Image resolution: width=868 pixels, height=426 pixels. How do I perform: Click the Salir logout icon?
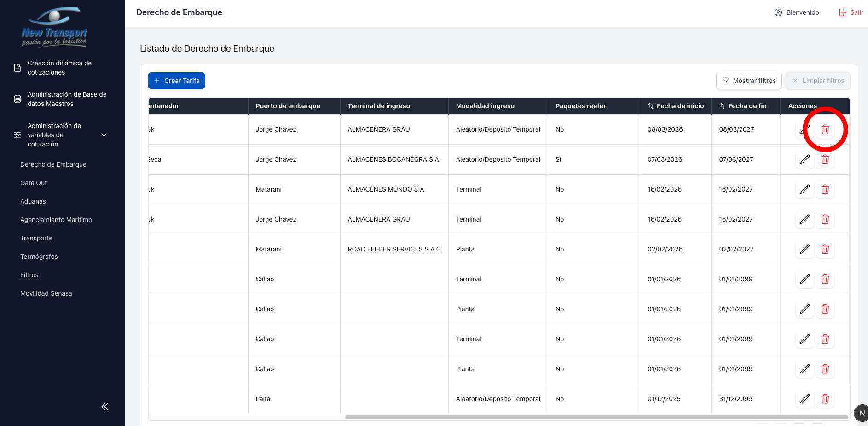click(843, 12)
